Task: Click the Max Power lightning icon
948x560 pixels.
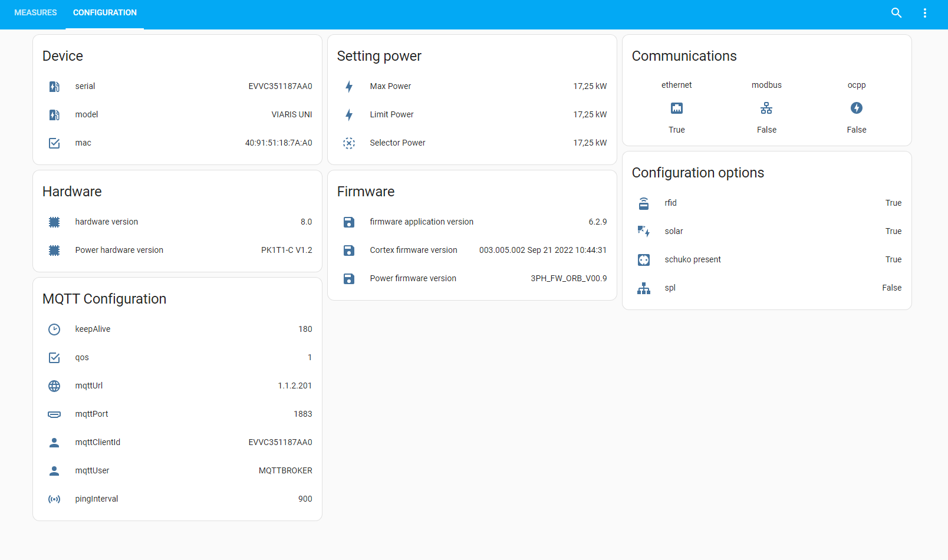Action: click(x=349, y=87)
